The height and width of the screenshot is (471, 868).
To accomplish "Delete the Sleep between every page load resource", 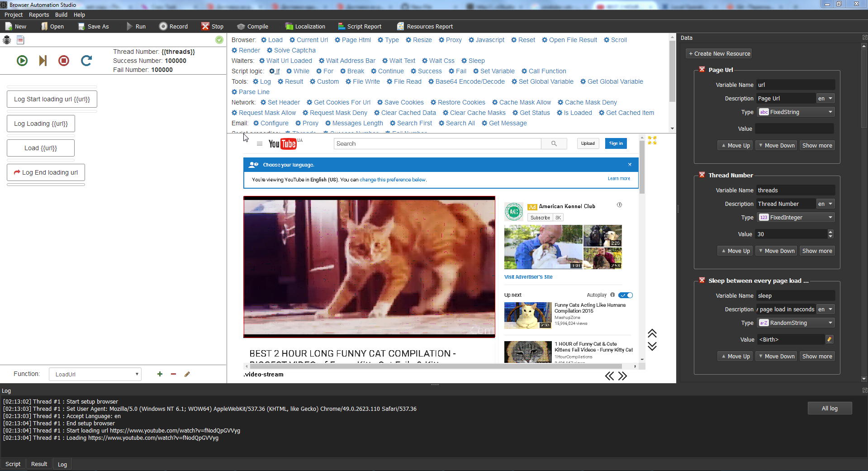I will pyautogui.click(x=702, y=281).
